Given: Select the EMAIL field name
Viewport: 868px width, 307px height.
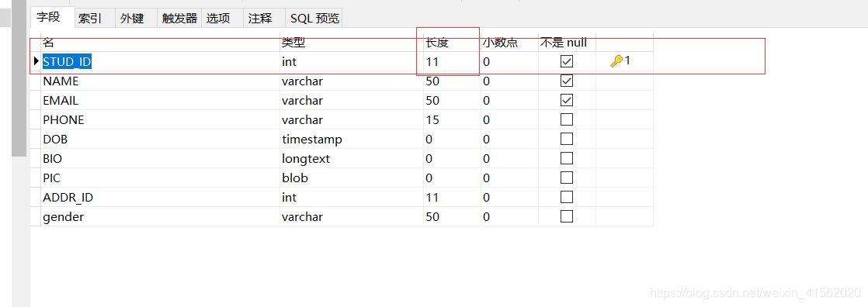Looking at the screenshot, I should [61, 101].
